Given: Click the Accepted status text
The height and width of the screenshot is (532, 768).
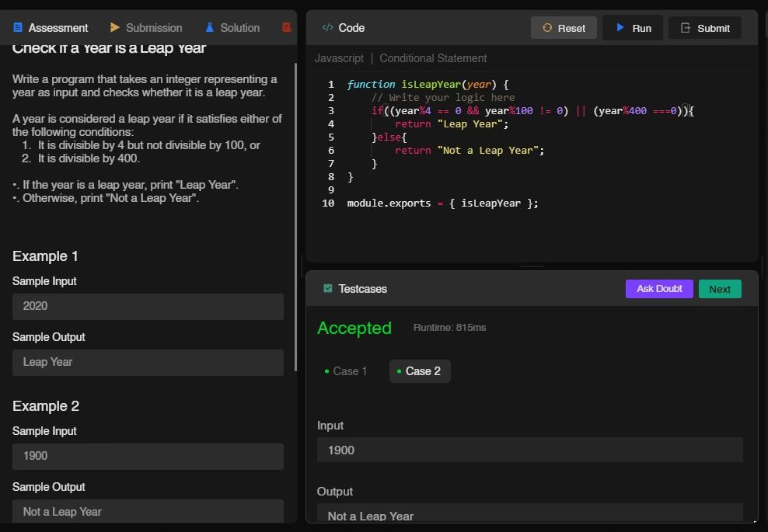Looking at the screenshot, I should 354,328.
